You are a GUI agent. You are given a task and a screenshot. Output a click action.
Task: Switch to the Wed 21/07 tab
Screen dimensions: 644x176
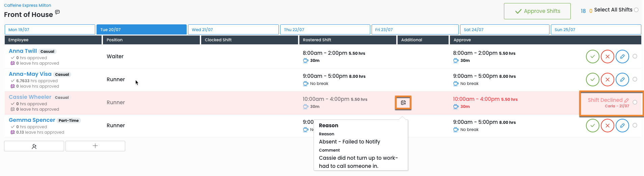pos(233,29)
